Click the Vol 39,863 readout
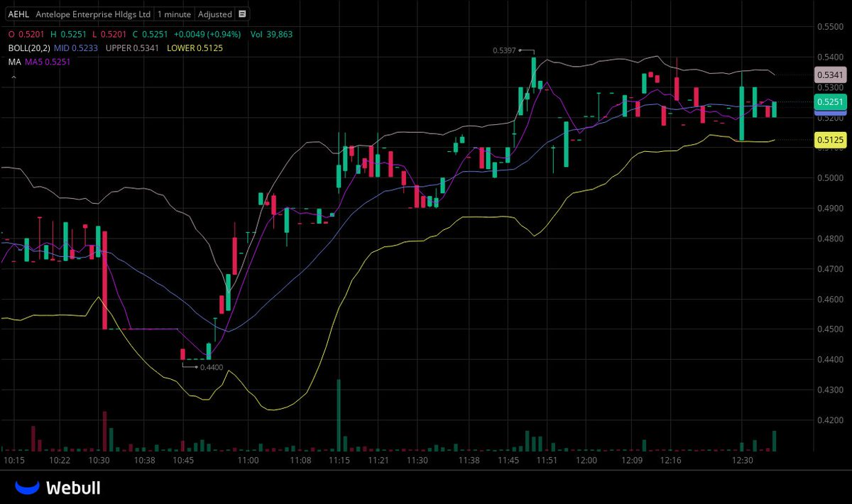Screen dimensions: 852x504 (x=271, y=34)
